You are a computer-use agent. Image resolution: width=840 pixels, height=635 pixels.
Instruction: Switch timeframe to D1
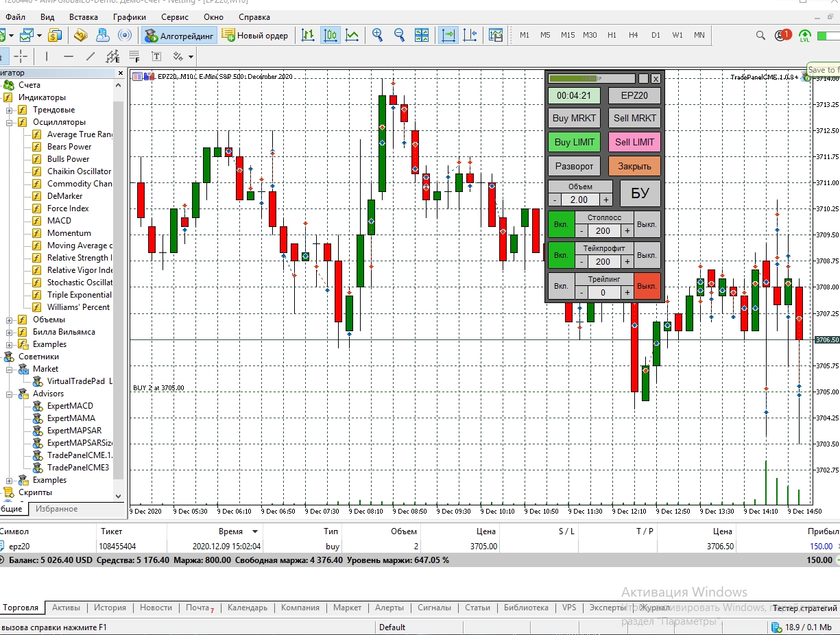click(x=656, y=35)
